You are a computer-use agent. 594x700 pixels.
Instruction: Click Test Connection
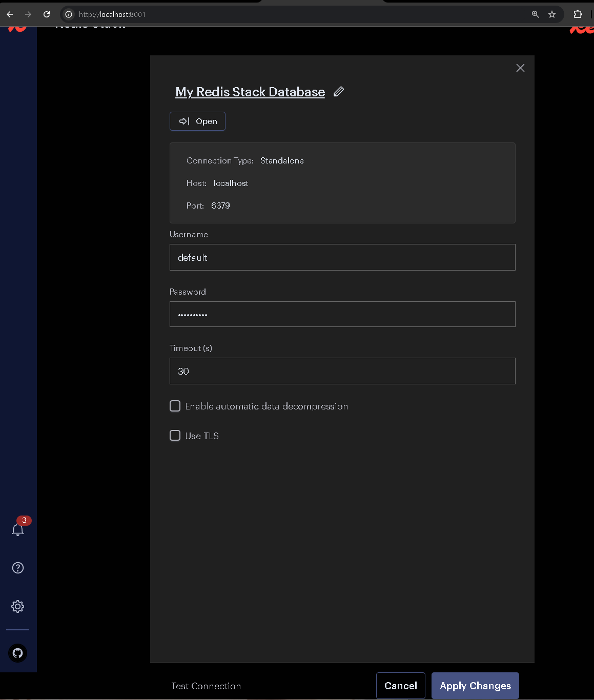click(x=206, y=686)
